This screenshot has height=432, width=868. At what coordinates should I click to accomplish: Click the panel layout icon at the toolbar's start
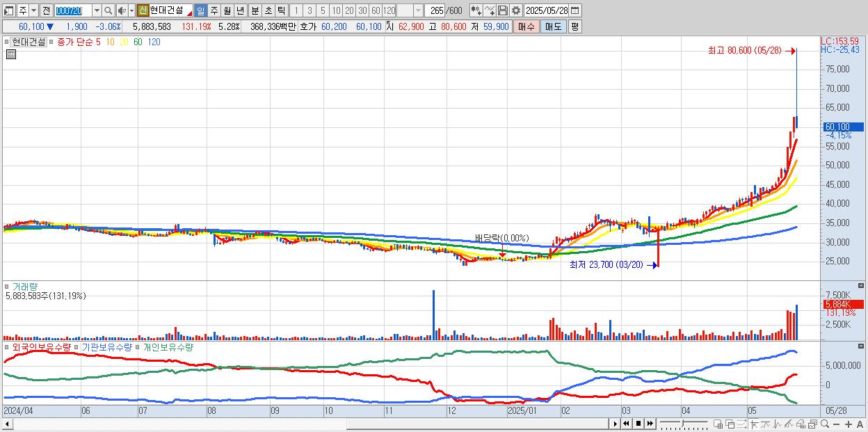(x=9, y=10)
